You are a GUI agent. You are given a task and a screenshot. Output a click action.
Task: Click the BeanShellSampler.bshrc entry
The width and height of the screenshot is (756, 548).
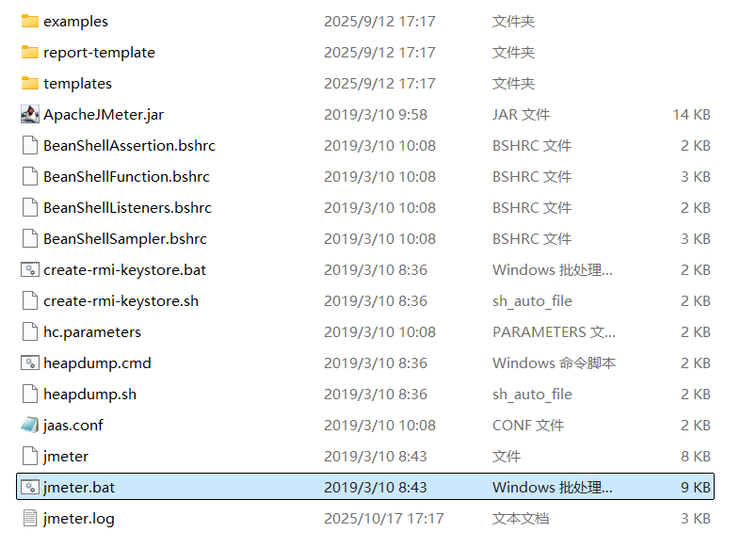click(125, 238)
